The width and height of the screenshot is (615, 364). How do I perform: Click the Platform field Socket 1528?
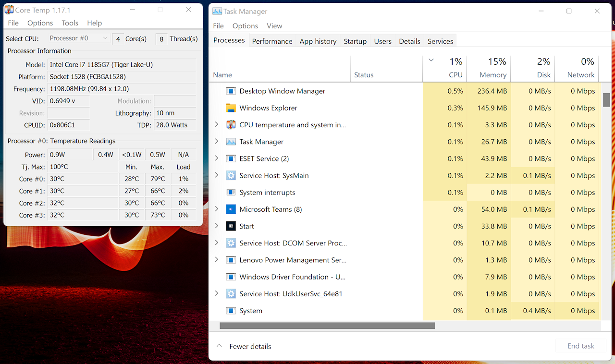122,77
